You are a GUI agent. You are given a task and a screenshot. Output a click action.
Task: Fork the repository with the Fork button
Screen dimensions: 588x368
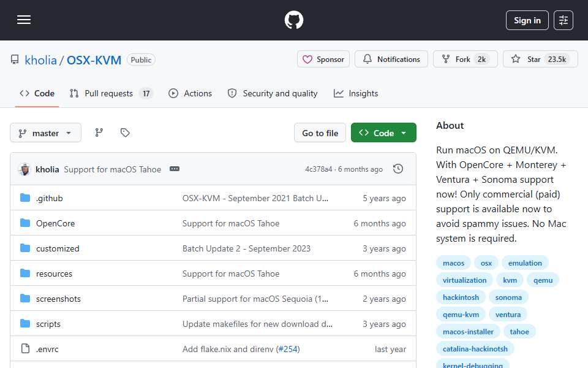point(466,59)
